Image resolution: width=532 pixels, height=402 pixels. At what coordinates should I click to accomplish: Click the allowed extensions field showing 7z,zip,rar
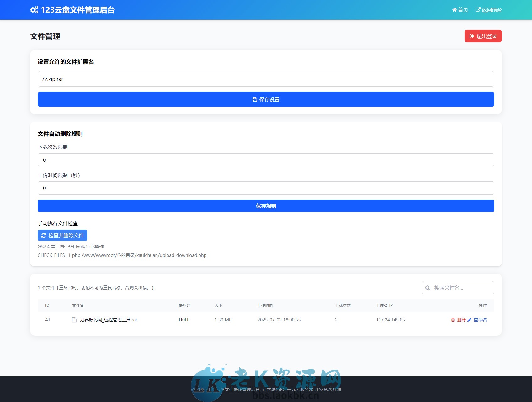pyautogui.click(x=265, y=79)
